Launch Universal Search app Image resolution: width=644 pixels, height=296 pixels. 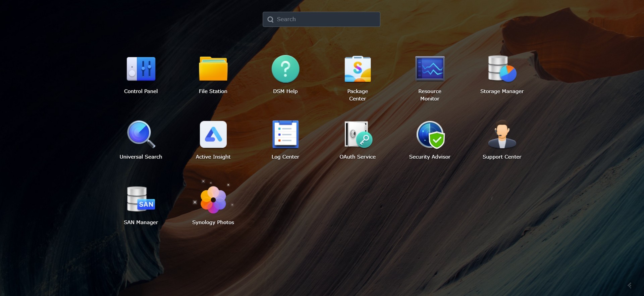click(x=141, y=135)
